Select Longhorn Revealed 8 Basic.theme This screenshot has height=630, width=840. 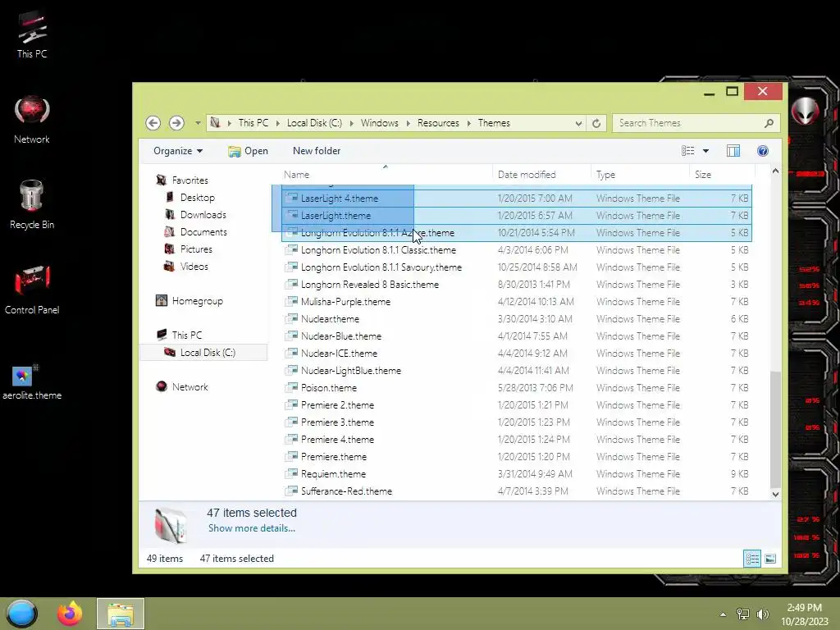coord(517,285)
